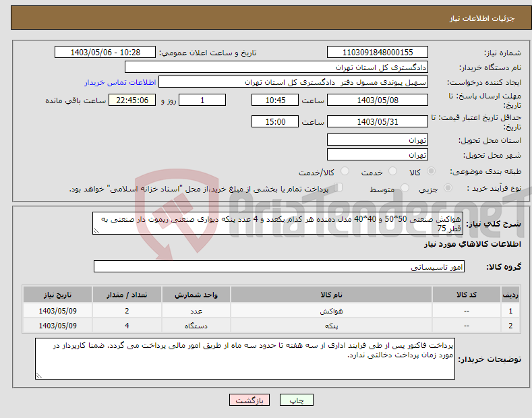Click the شرح کلی نیاز description textarea

pos(278,223)
